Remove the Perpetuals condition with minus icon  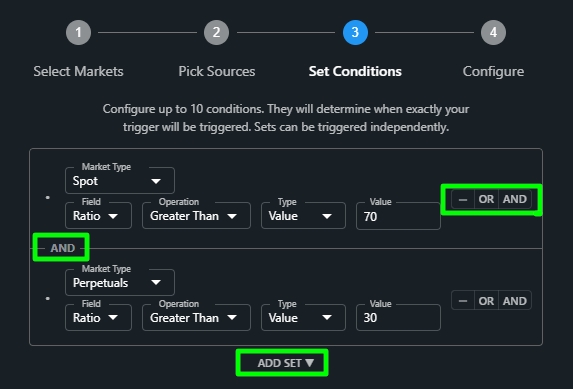pos(463,301)
